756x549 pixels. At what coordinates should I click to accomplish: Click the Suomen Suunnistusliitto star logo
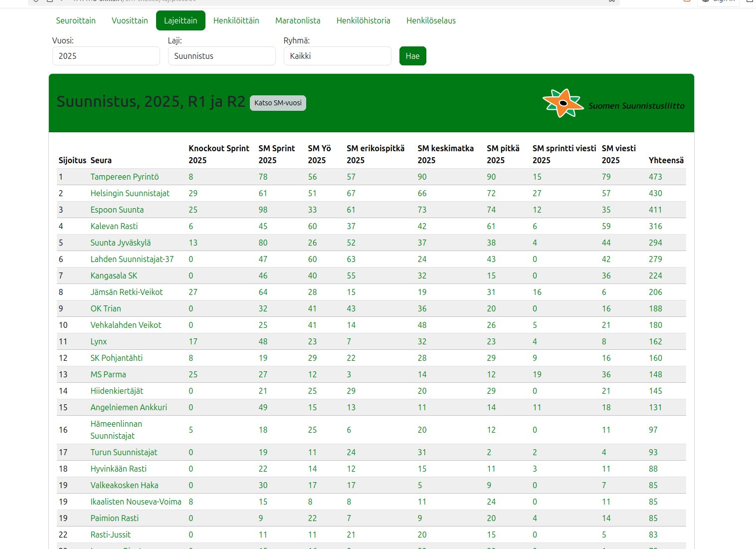(563, 103)
